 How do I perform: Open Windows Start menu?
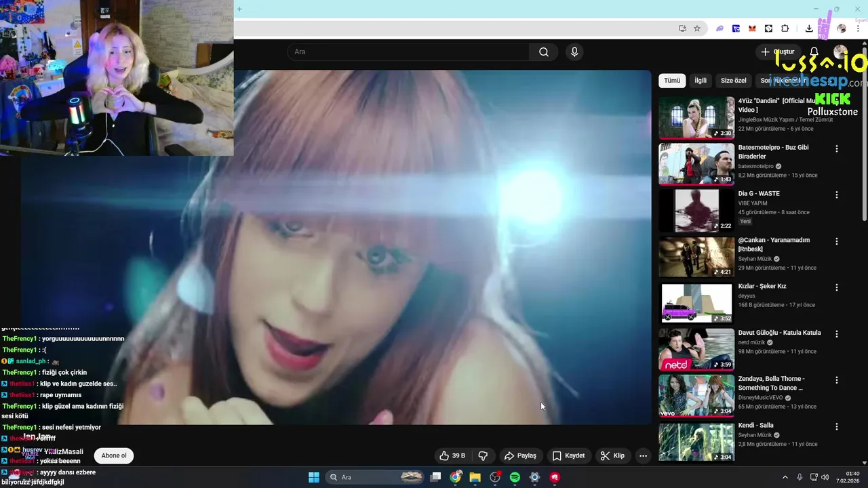click(x=314, y=477)
